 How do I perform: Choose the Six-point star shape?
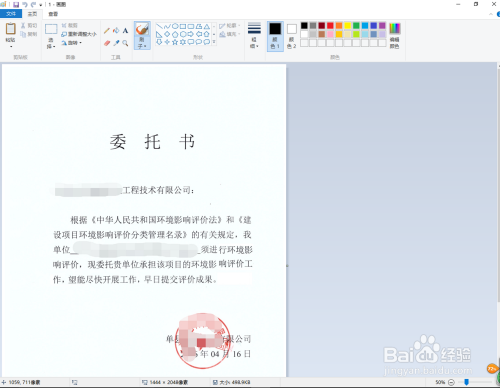183,42
